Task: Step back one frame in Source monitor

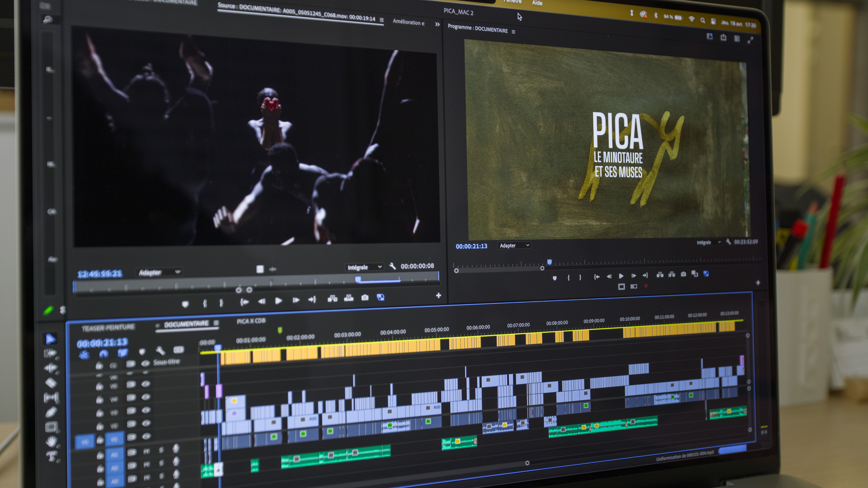Action: pos(262,301)
